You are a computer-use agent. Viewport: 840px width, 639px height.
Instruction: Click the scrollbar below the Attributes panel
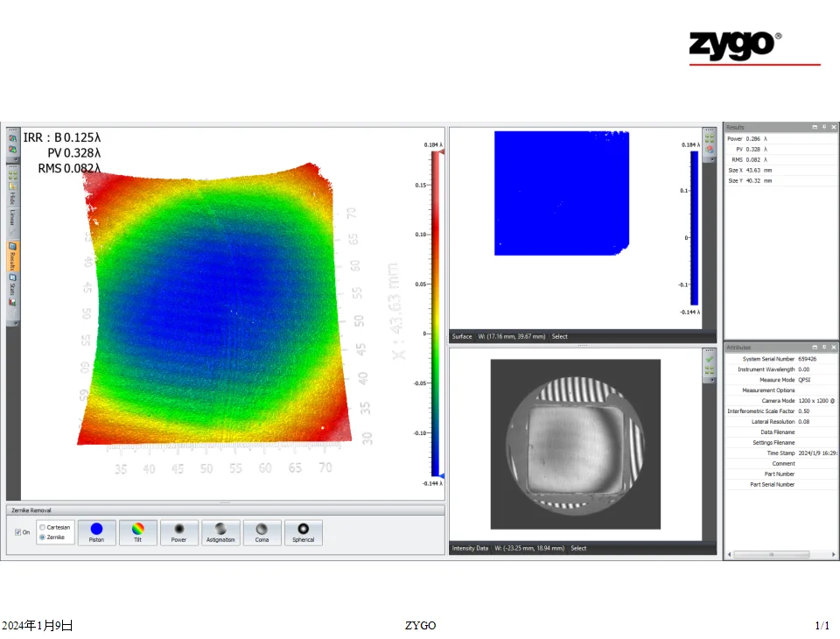772,554
